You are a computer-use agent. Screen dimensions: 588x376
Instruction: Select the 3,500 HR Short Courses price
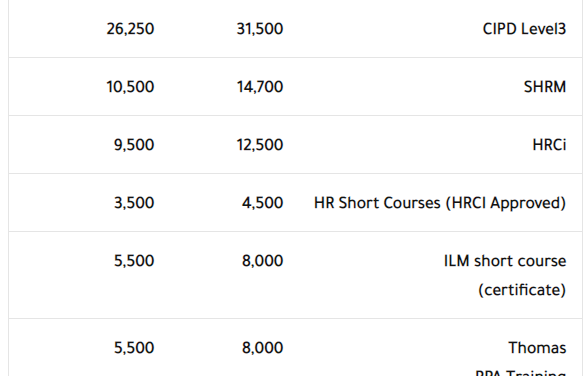point(134,203)
